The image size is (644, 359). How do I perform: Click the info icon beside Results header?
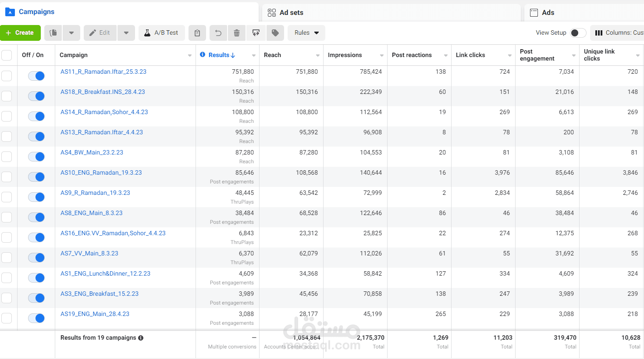(x=203, y=55)
